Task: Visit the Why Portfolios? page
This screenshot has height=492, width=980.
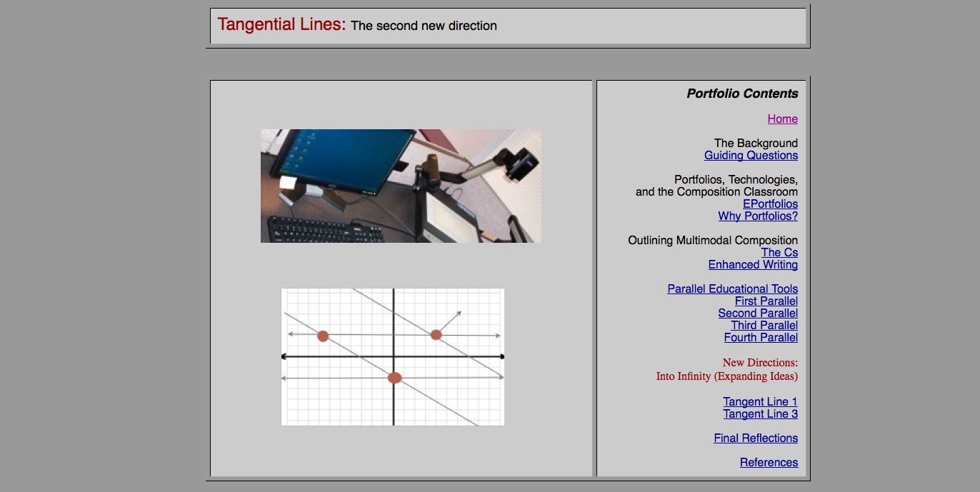Action: 758,216
